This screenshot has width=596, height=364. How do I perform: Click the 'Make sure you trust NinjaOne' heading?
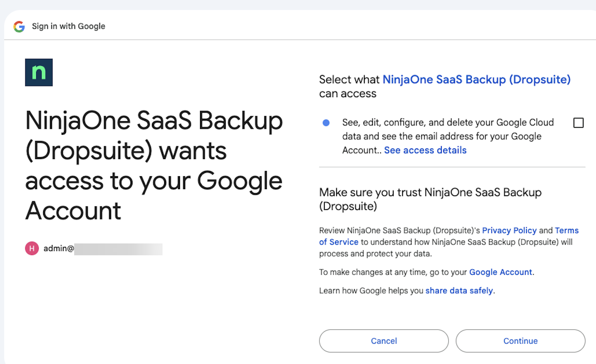430,199
